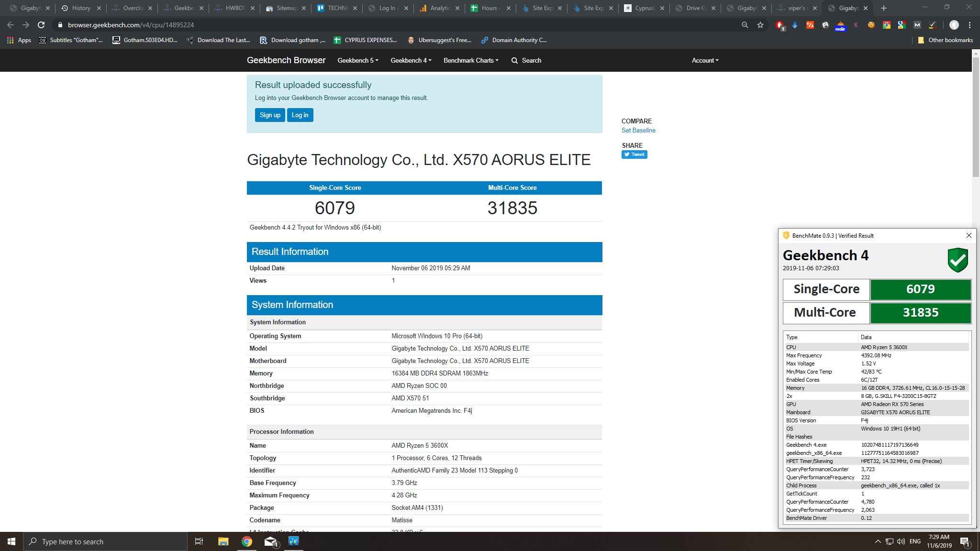Show hidden system tray icons
The height and width of the screenshot is (551, 980).
click(x=878, y=541)
